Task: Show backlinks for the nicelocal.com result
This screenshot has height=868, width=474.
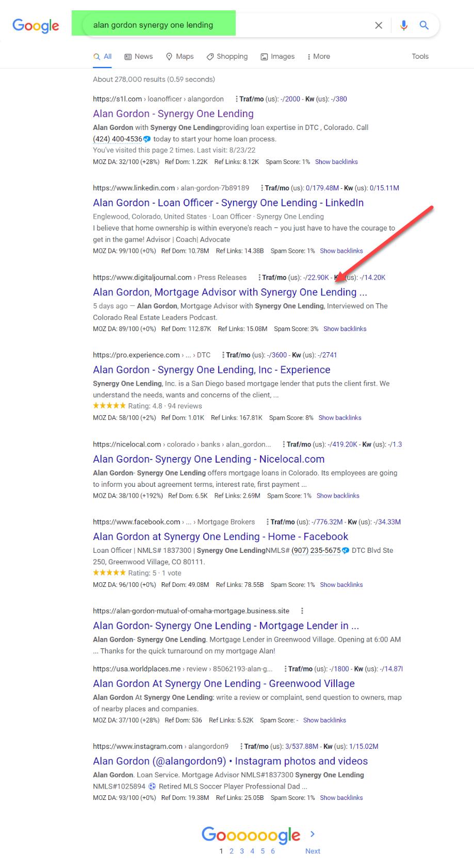Action: click(x=338, y=496)
